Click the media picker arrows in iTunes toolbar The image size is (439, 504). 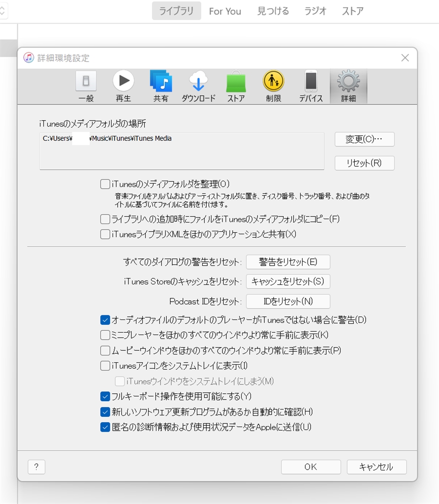point(2,11)
